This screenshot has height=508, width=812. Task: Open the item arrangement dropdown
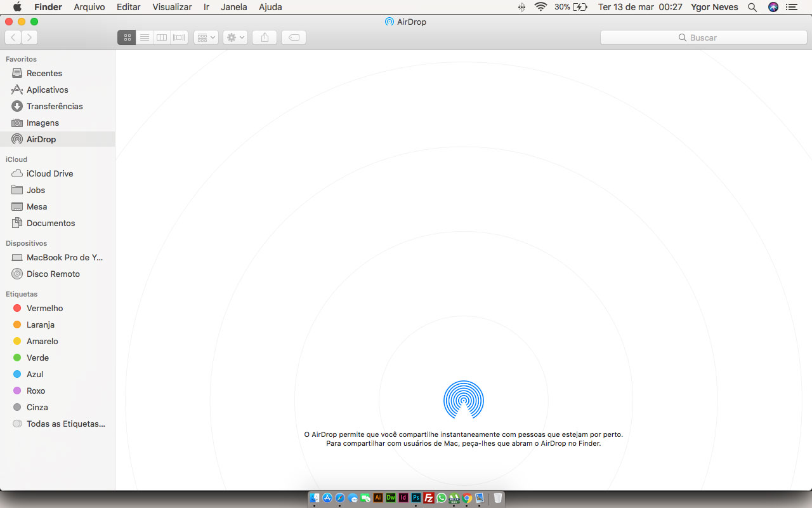pyautogui.click(x=206, y=37)
